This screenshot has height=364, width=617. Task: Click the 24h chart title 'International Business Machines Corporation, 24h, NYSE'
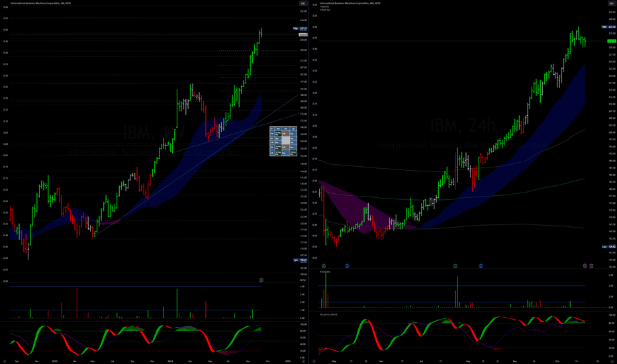click(350, 3)
